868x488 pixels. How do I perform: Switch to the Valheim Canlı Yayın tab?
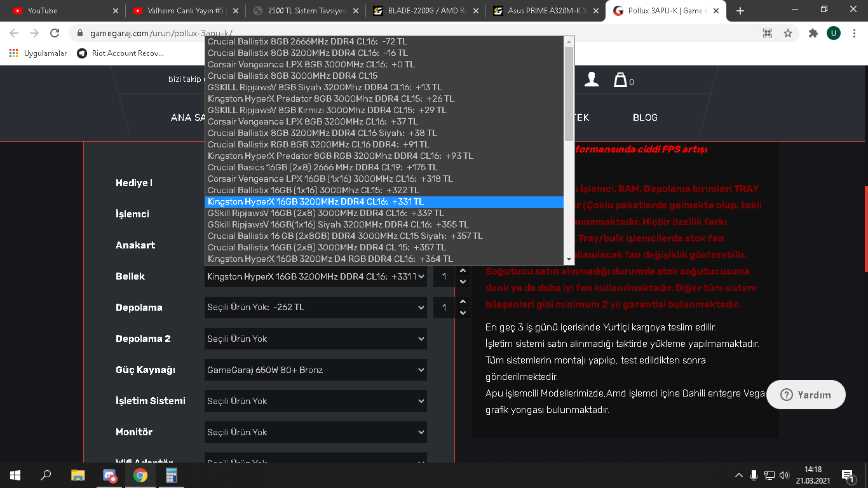[184, 11]
